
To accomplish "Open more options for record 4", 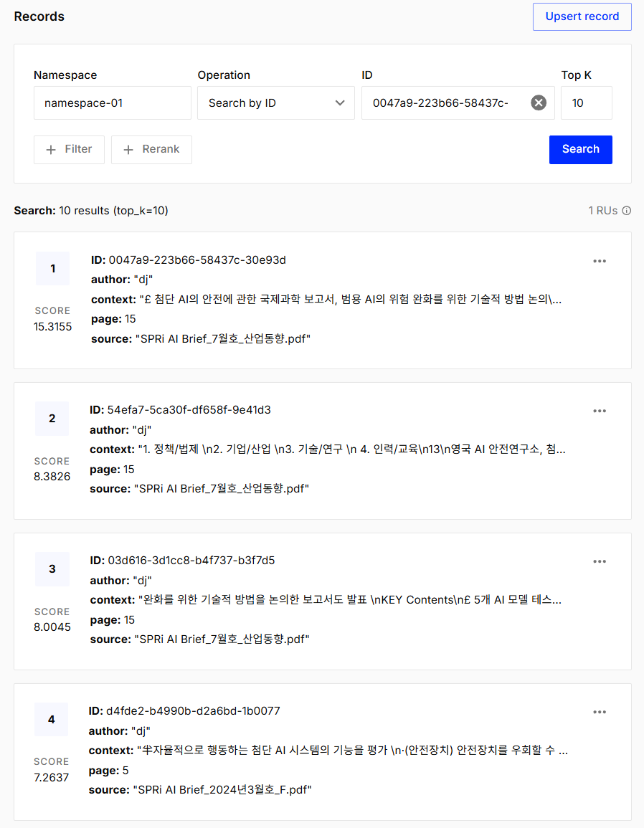I will pos(600,712).
